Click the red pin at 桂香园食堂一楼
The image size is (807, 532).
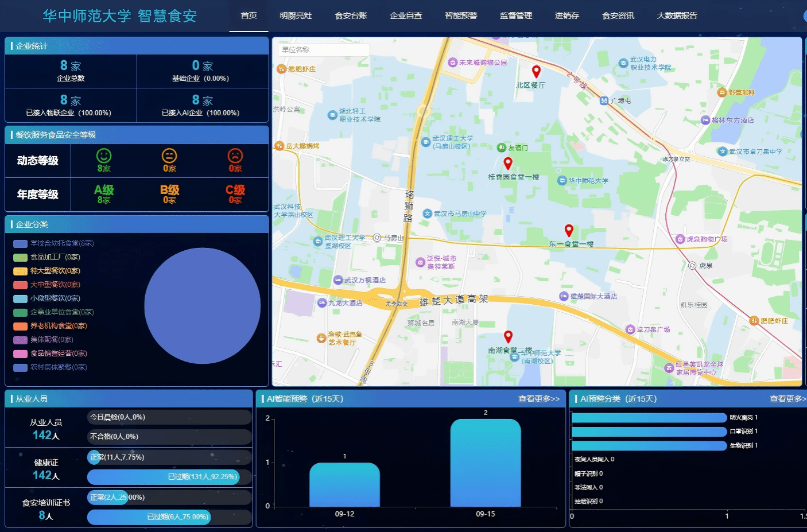pyautogui.click(x=507, y=164)
